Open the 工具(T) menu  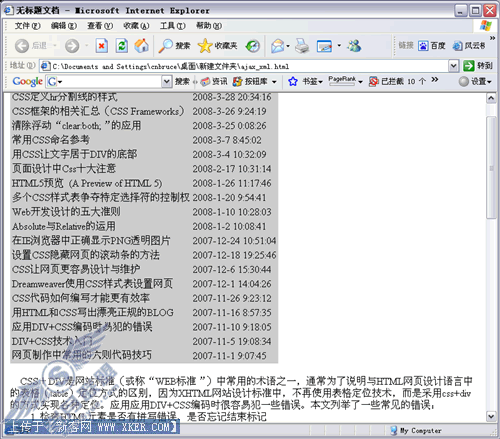click(x=173, y=26)
